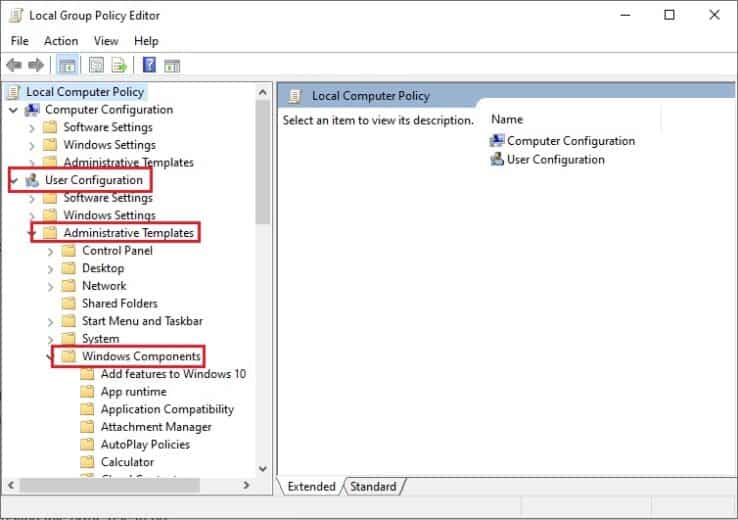The image size is (738, 520).
Task: Select the Attachment Manager folder
Action: 155,427
